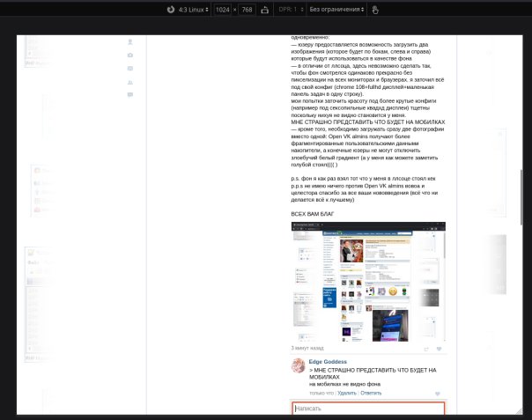Click Edge Goddess comment avatar
This screenshot has height=420, width=532.
[299, 365]
